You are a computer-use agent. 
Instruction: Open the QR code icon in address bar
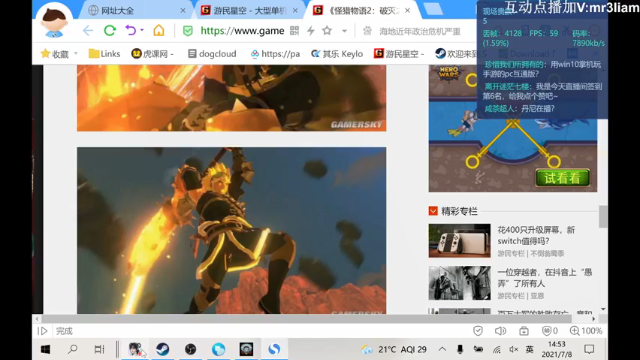294,31
